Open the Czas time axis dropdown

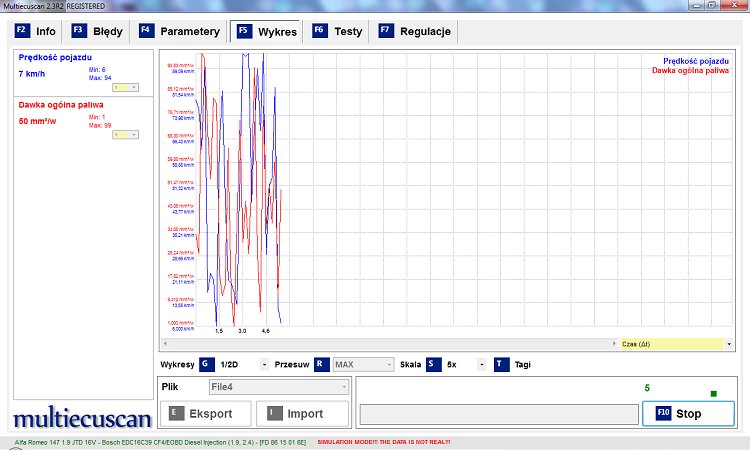729,343
